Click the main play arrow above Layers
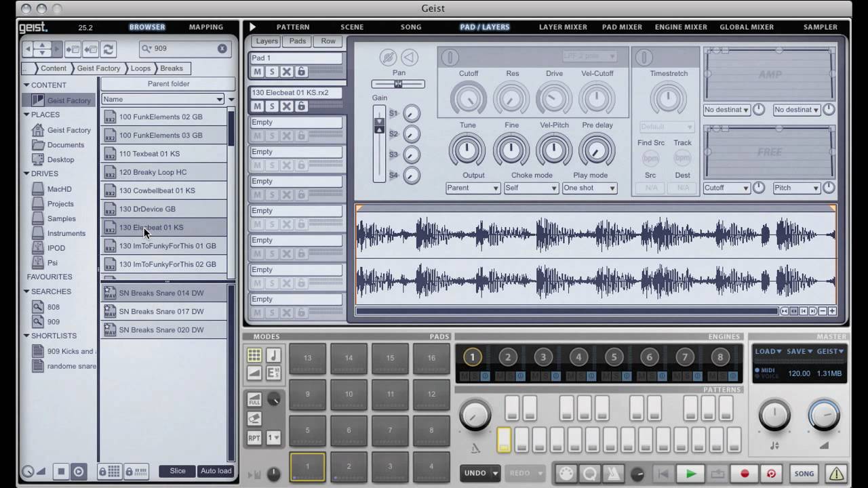Viewport: 868px width, 488px height. tap(252, 27)
